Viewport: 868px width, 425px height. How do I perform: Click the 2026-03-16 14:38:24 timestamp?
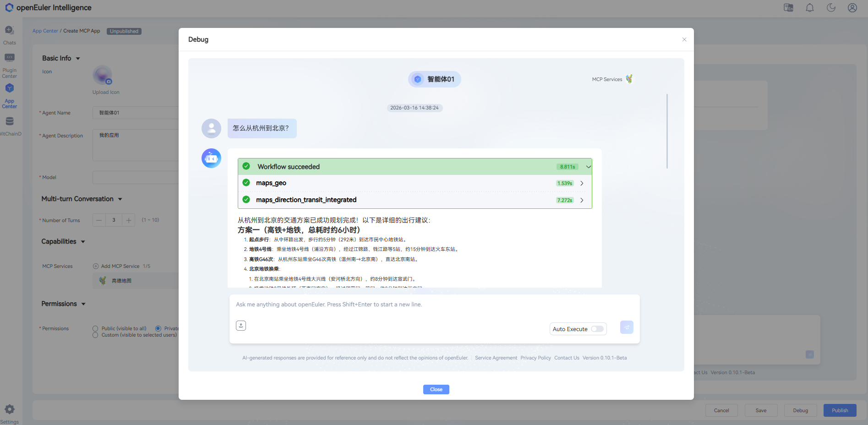coord(415,108)
